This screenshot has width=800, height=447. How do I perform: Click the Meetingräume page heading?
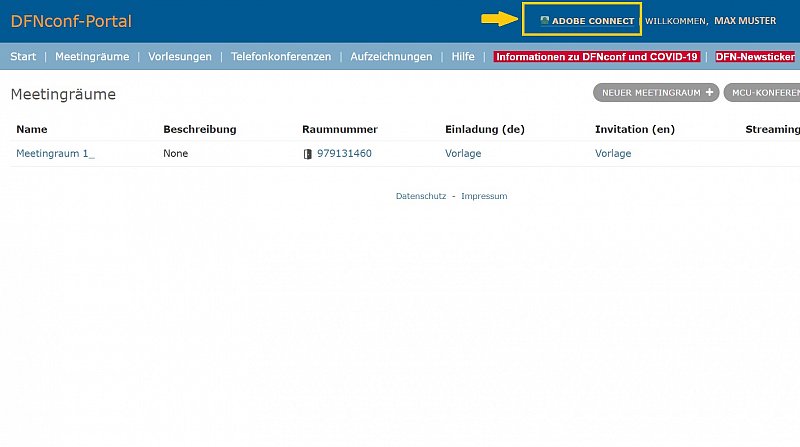click(63, 94)
